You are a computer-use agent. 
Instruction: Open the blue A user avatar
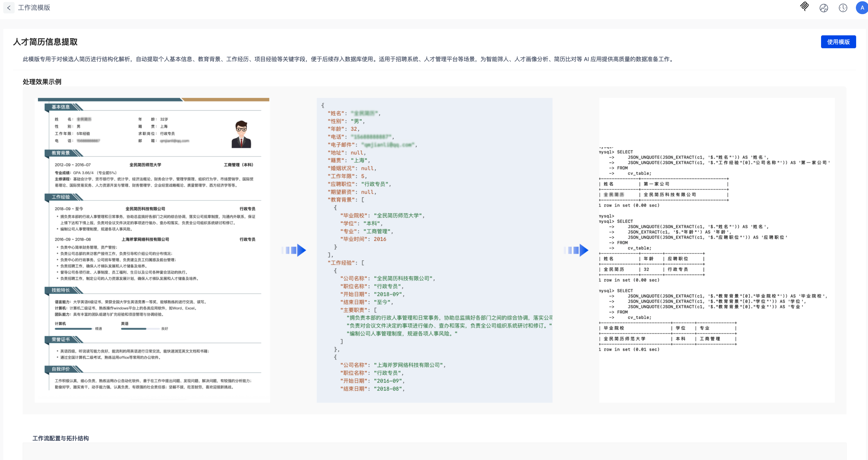[x=862, y=8]
